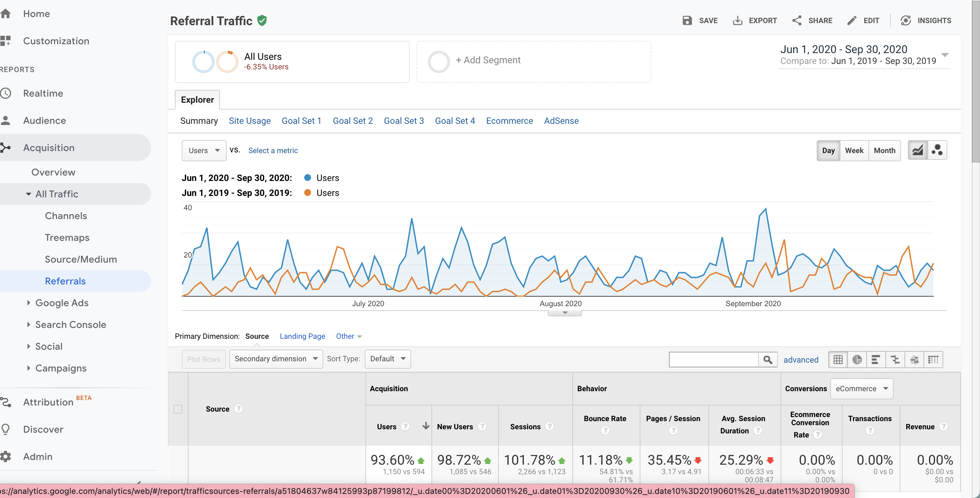This screenshot has width=980, height=498.
Task: Select the pivot table view icon
Action: click(x=933, y=360)
